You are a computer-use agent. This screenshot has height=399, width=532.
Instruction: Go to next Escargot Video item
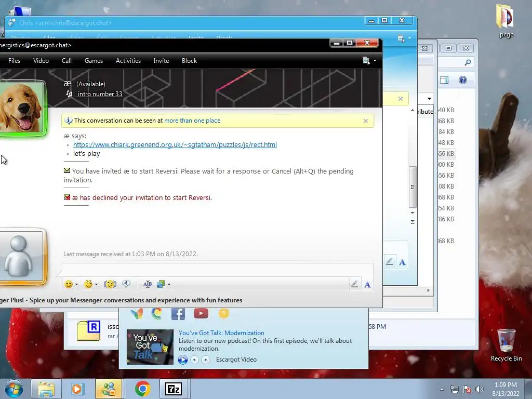click(205, 360)
